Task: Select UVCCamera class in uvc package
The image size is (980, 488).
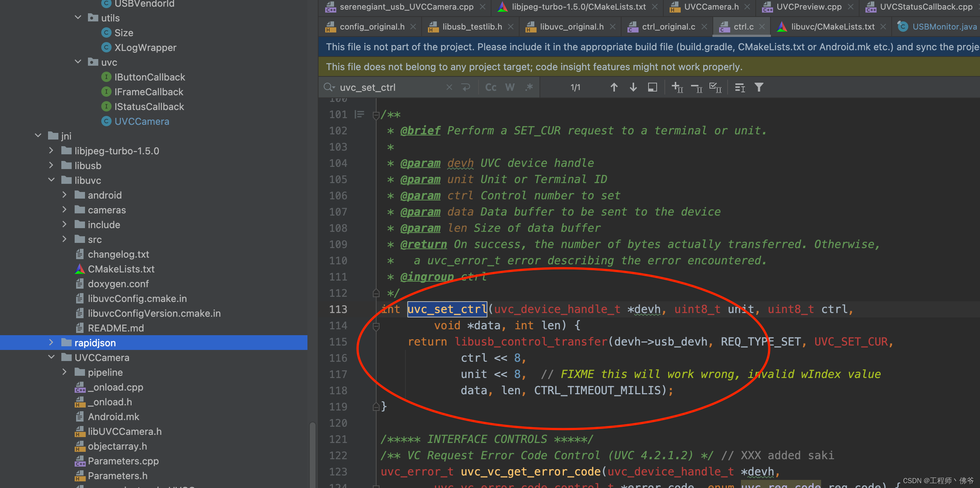Action: 142,121
